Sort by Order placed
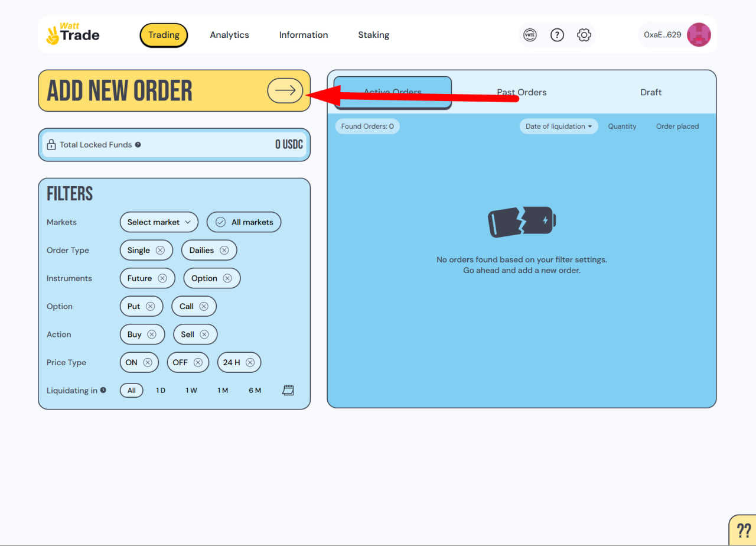Image resolution: width=756 pixels, height=546 pixels. coord(677,126)
